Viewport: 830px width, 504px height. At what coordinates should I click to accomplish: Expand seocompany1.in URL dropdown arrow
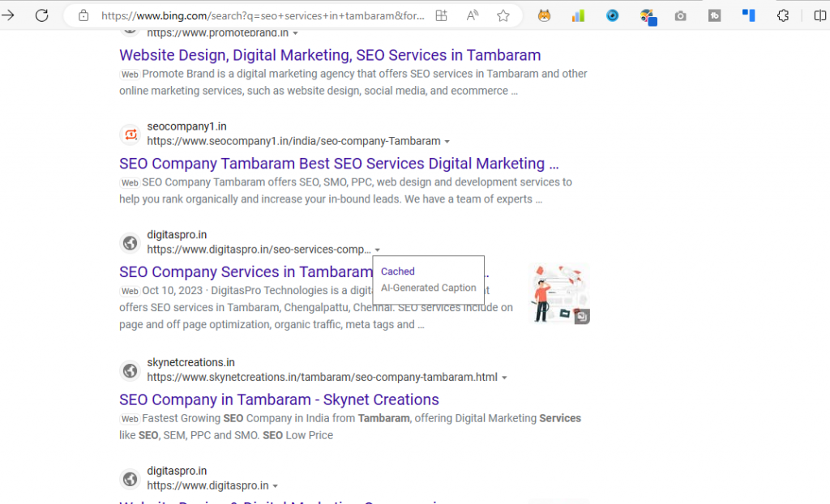pyautogui.click(x=447, y=141)
